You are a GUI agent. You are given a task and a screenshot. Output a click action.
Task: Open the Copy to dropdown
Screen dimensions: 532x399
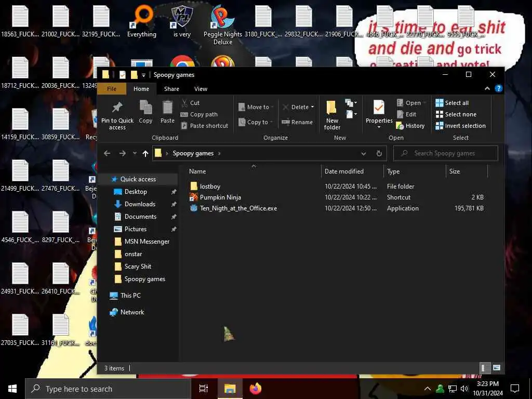256,122
